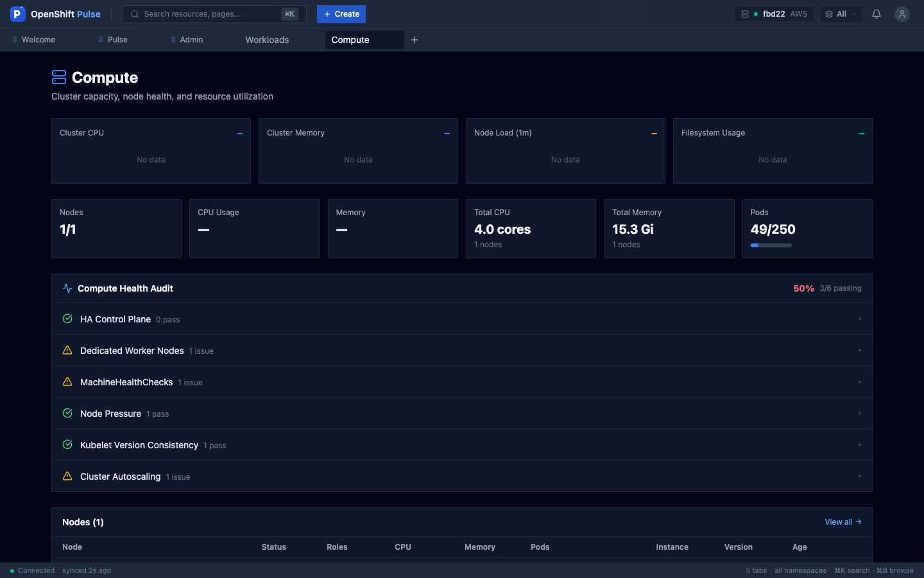The image size is (924, 578).
Task: Expand the MachineHealthChecks audit row
Action: pos(461,382)
